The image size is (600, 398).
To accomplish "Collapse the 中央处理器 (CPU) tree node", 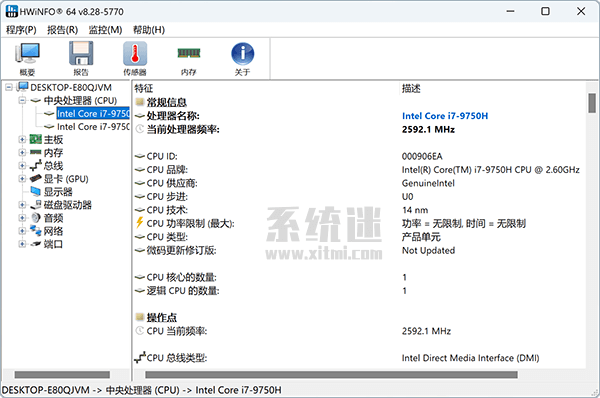I will coord(22,100).
